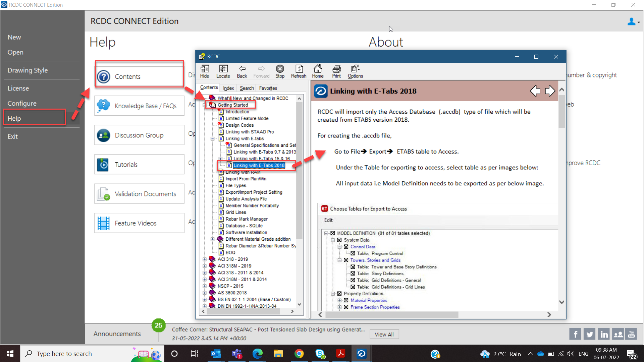Viewport: 644px width, 362px height.
Task: Open Google Chrome from taskbar
Action: 299,354
